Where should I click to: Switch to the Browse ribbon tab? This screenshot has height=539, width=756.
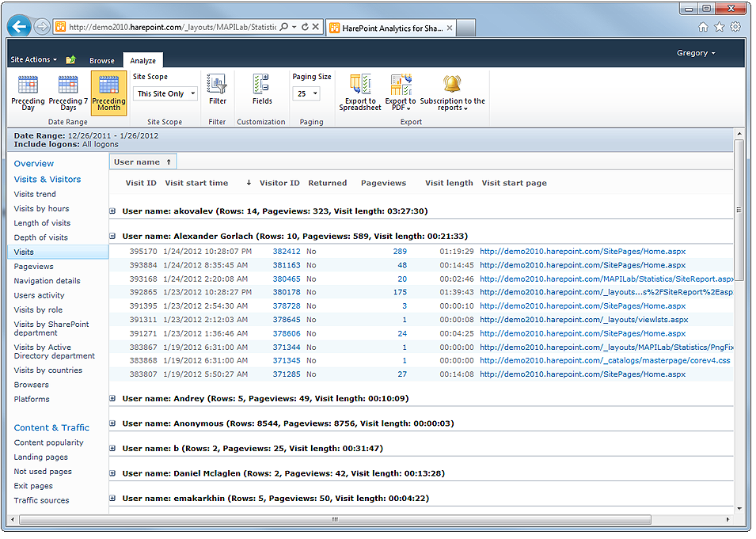pyautogui.click(x=101, y=60)
